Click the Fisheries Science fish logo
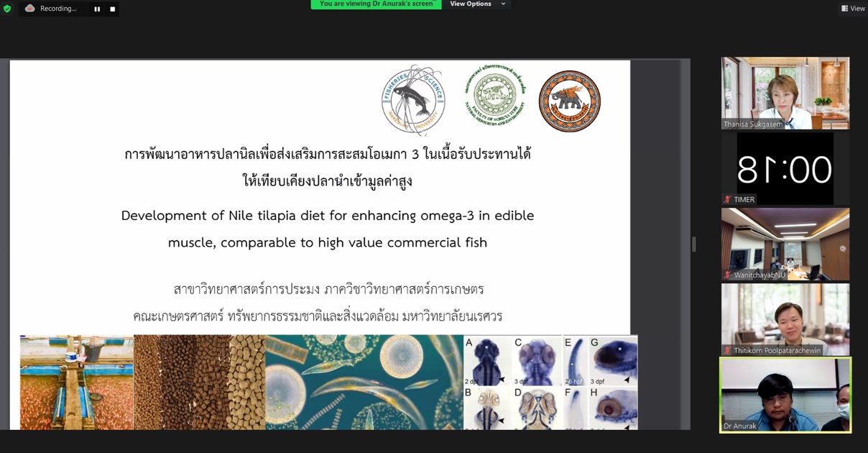The width and height of the screenshot is (868, 453). click(x=414, y=100)
